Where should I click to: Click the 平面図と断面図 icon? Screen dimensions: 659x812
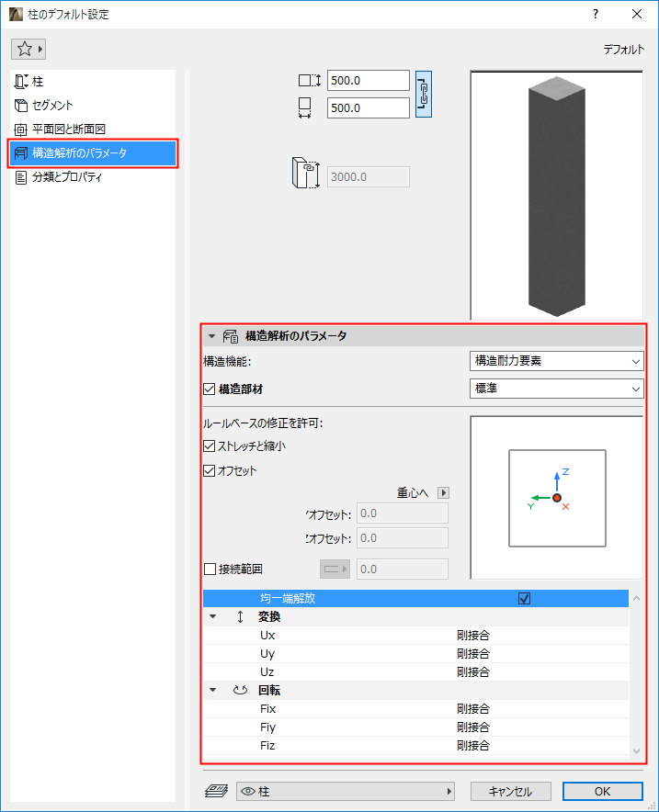point(21,130)
